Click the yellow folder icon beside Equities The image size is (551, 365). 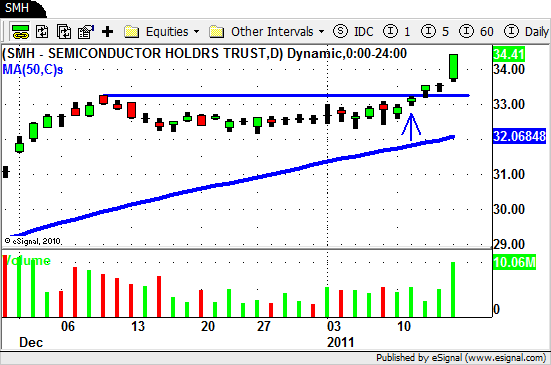point(131,32)
